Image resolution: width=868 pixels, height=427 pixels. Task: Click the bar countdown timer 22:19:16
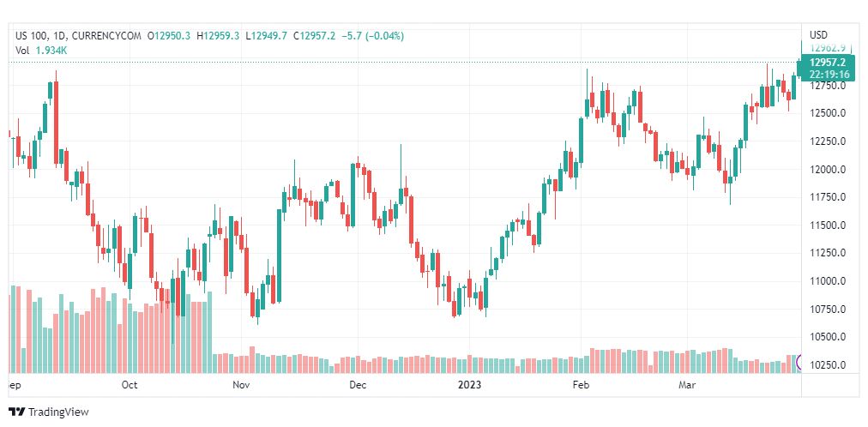(x=829, y=74)
